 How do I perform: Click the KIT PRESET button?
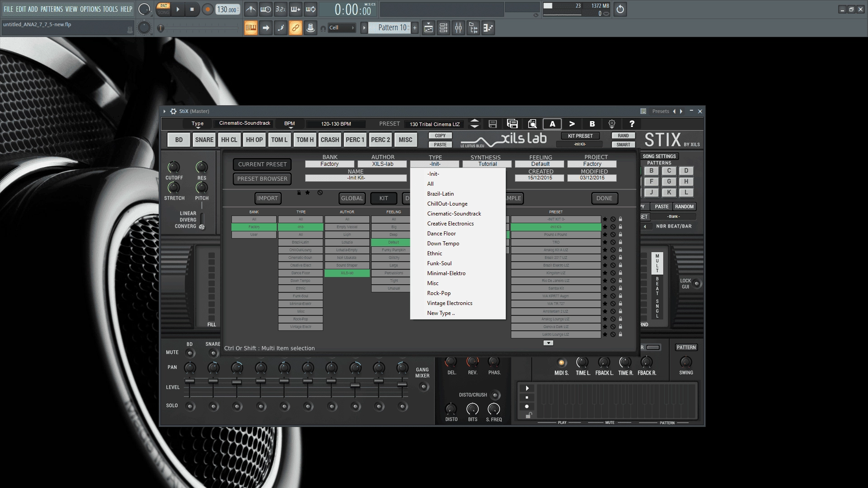[x=580, y=136]
